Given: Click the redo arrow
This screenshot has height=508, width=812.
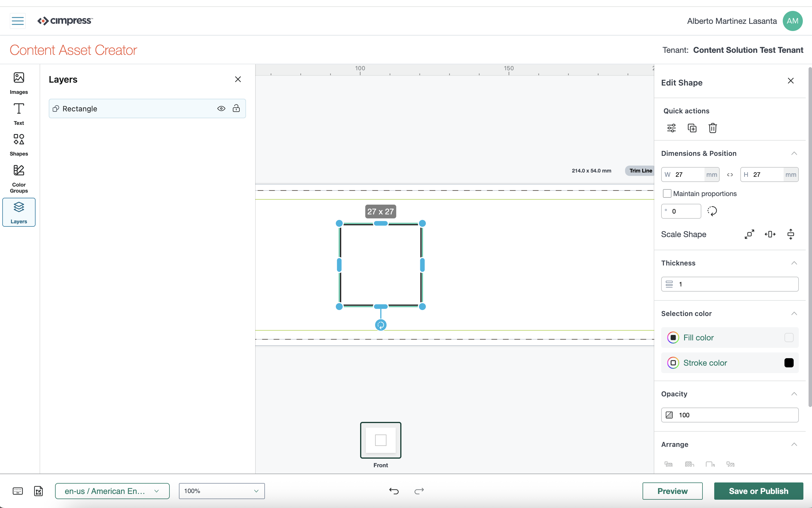Looking at the screenshot, I should (419, 491).
